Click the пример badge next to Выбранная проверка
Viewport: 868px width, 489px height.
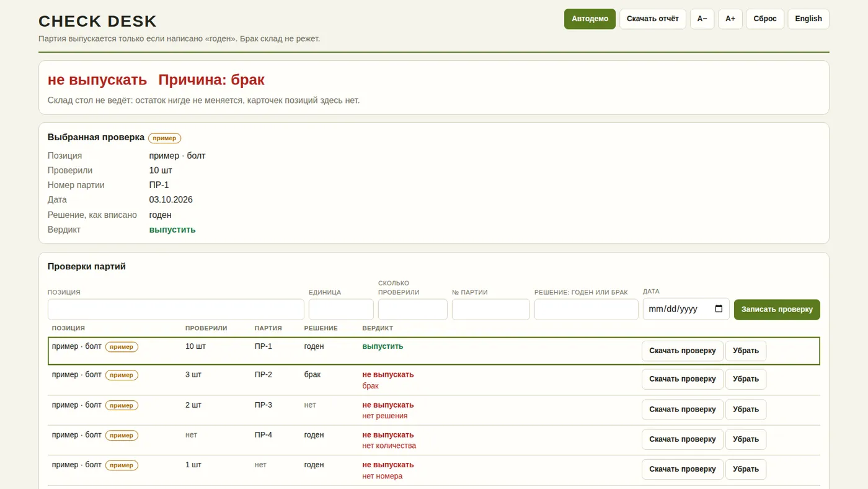[165, 138]
